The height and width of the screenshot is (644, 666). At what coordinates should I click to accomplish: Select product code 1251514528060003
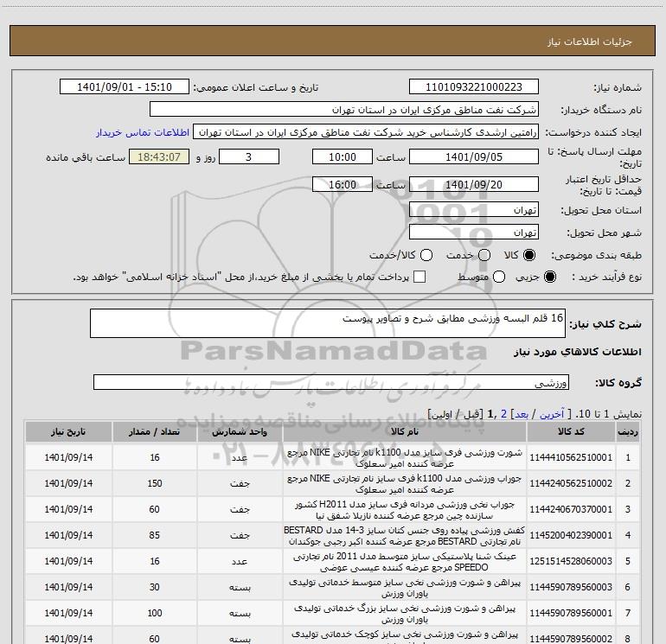point(571,561)
